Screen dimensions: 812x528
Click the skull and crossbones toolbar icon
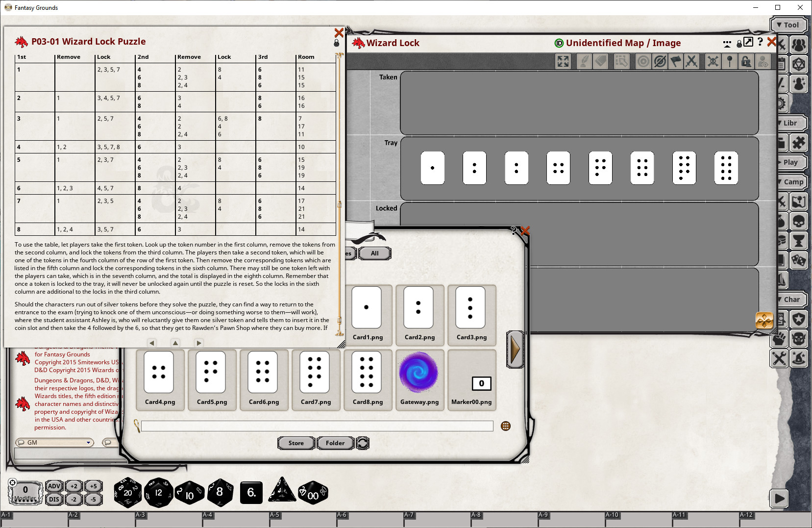pyautogui.click(x=713, y=61)
